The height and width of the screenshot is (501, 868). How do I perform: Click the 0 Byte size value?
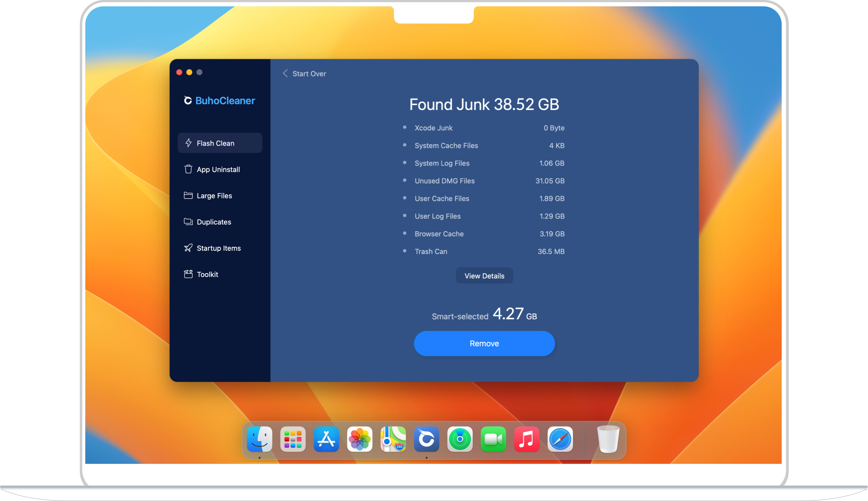coord(554,128)
